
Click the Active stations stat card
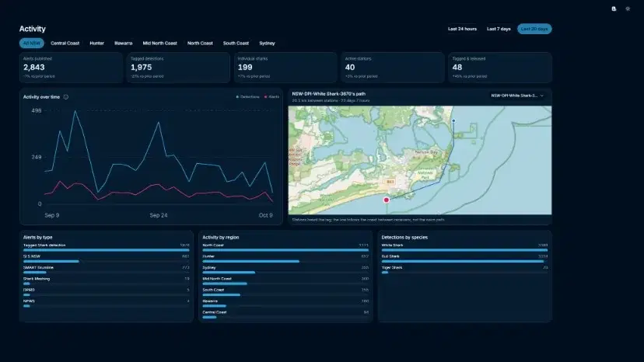(x=393, y=68)
